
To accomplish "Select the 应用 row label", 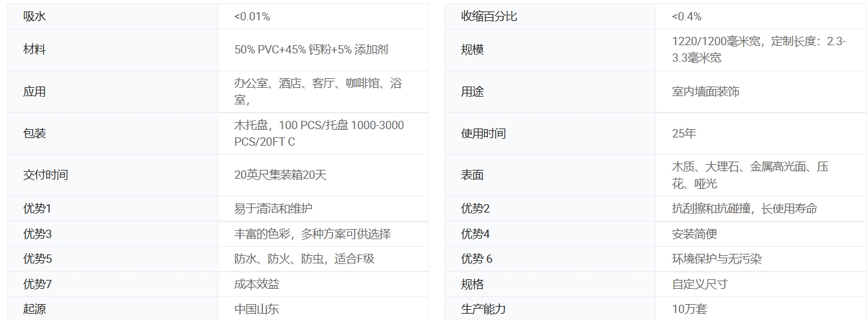I will click(x=34, y=92).
